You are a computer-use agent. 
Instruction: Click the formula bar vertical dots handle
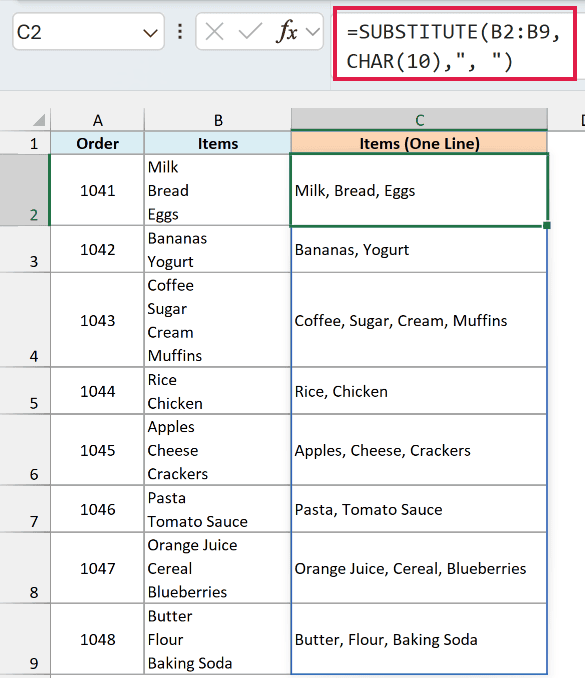(x=180, y=32)
